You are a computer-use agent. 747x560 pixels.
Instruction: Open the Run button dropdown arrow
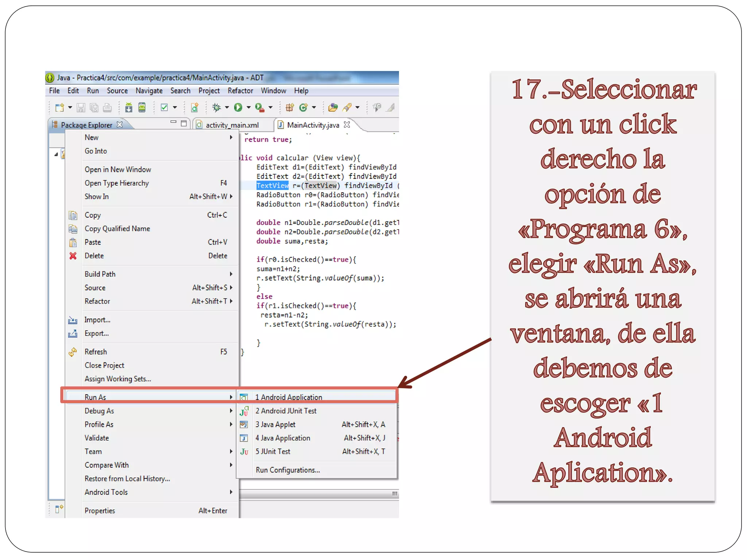[x=249, y=108]
